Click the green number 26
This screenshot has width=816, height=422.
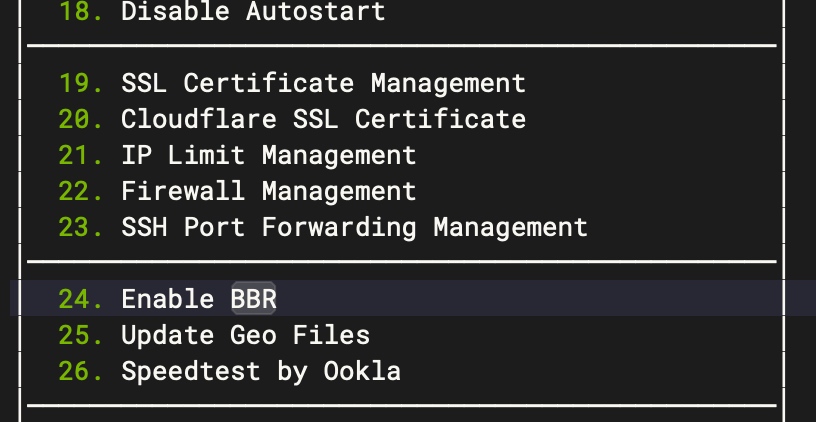coord(81,371)
